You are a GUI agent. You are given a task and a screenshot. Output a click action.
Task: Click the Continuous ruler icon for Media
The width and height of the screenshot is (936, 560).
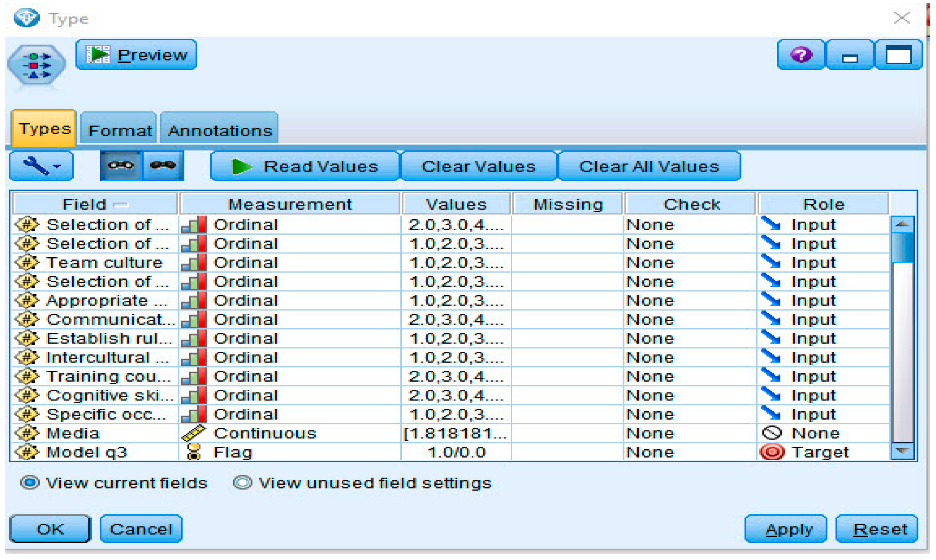(x=193, y=433)
